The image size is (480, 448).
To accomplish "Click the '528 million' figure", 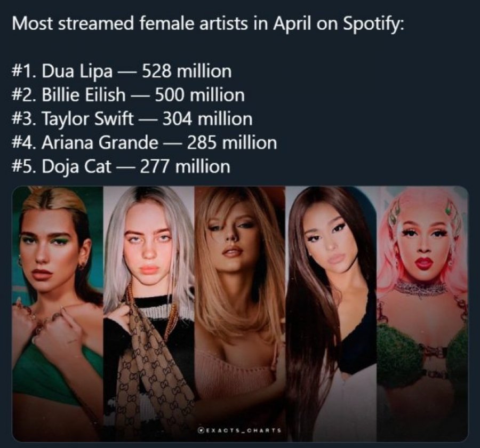I will [x=186, y=71].
